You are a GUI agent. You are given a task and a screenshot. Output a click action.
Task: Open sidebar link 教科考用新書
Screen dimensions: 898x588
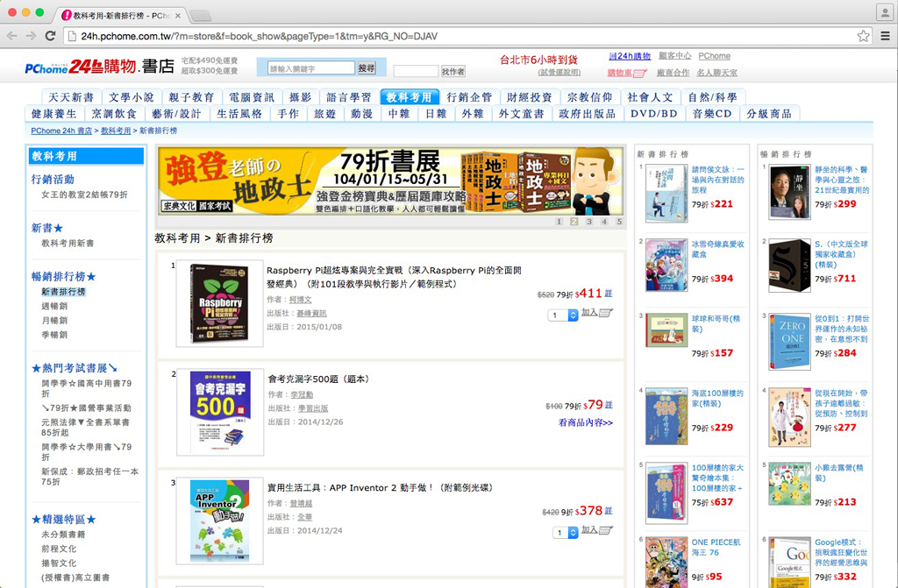point(68,244)
